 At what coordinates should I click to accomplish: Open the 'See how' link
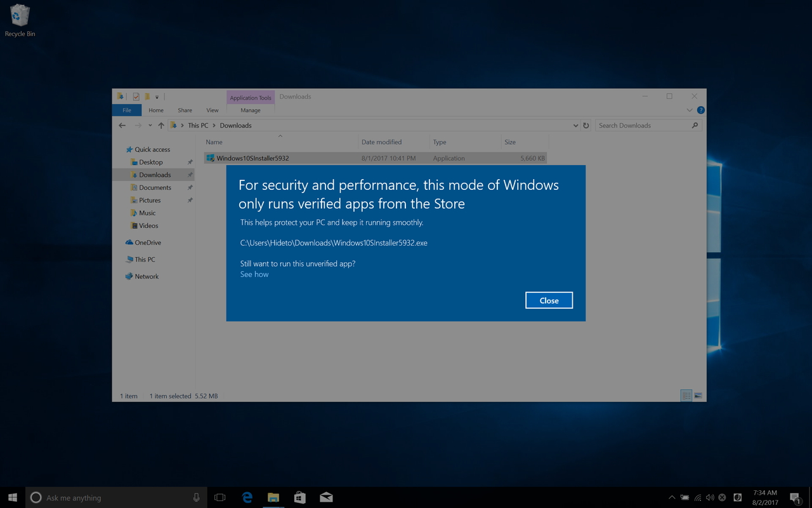(254, 274)
